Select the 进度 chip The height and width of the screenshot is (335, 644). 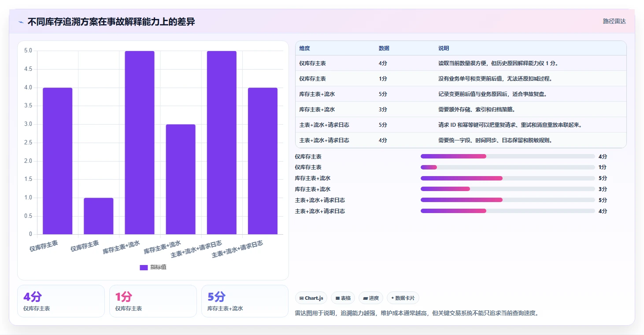pyautogui.click(x=371, y=298)
